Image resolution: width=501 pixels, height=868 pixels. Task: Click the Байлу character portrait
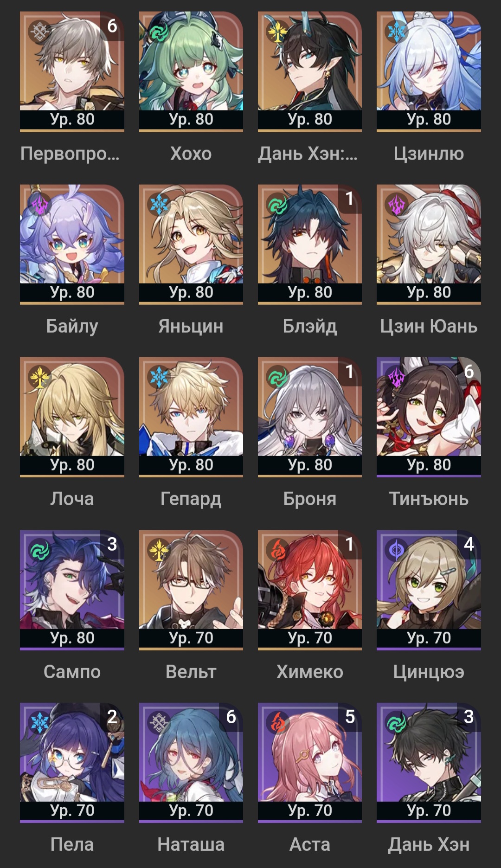tap(72, 244)
